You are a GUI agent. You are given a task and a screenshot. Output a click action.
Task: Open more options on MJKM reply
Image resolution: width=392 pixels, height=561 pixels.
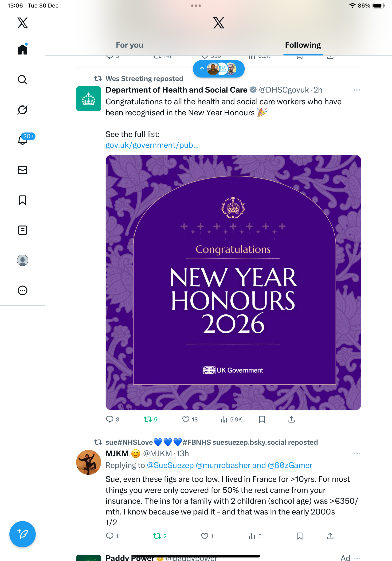[x=357, y=453]
